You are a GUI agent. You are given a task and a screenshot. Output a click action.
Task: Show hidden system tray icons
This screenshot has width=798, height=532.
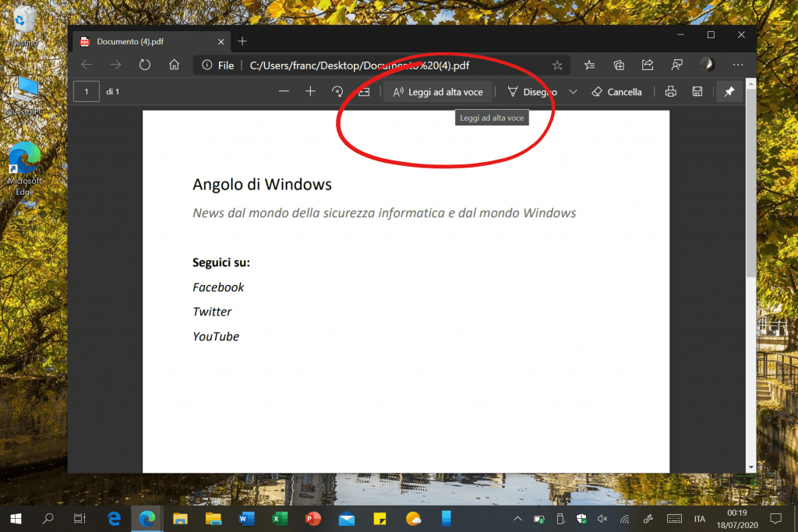pos(517,519)
